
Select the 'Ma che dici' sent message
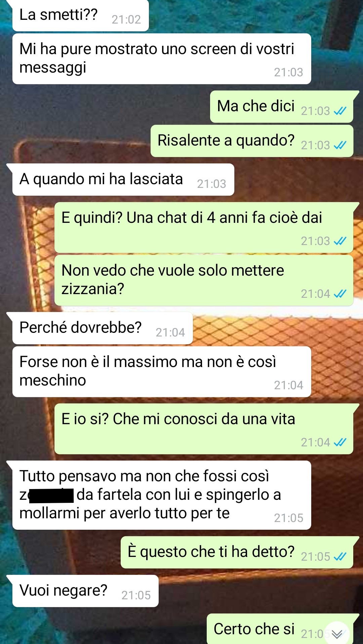[x=282, y=107]
